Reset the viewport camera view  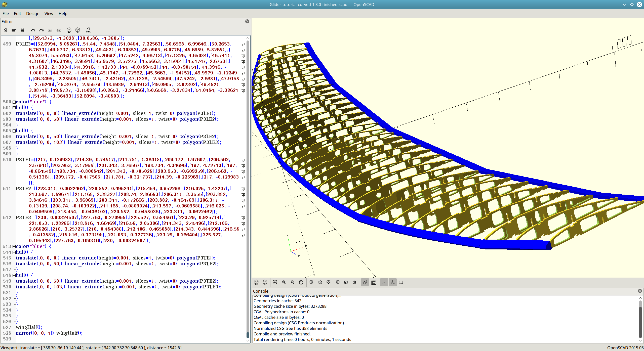[301, 282]
